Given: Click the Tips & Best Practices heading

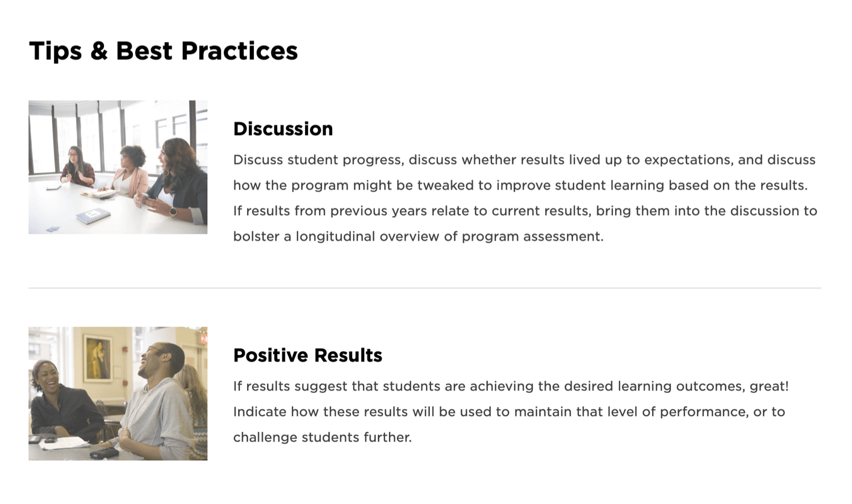Looking at the screenshot, I should click(163, 51).
